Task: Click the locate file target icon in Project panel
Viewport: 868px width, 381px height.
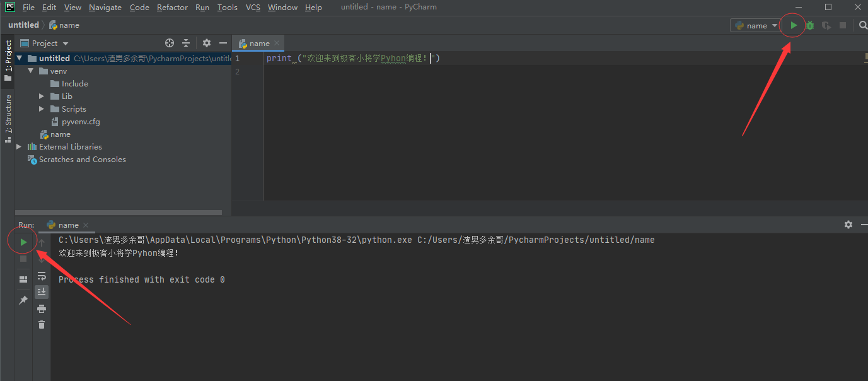Action: (169, 43)
